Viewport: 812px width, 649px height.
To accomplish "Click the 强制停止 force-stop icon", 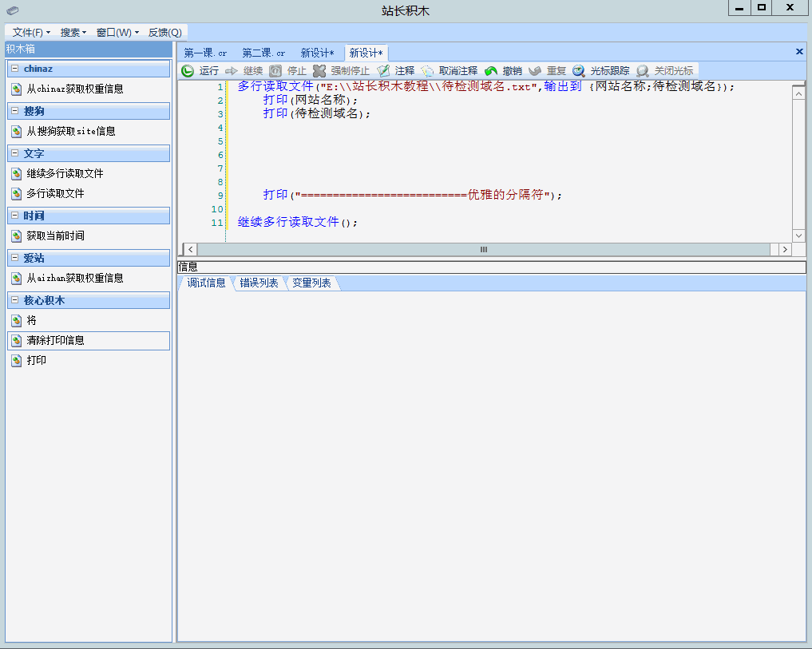I will pos(319,71).
